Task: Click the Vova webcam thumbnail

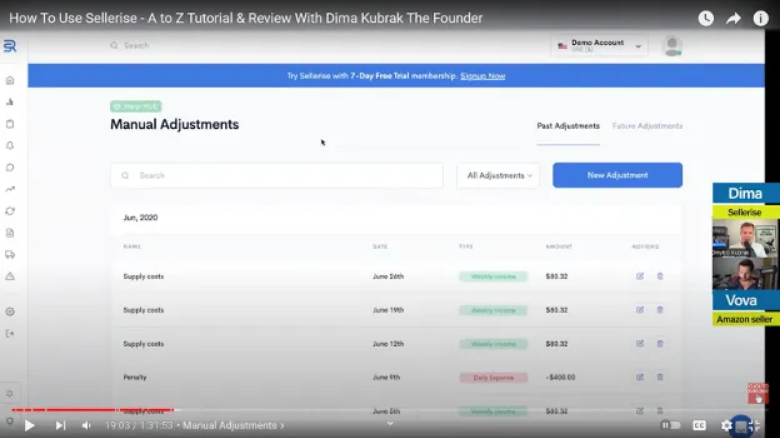Action: tap(745, 273)
